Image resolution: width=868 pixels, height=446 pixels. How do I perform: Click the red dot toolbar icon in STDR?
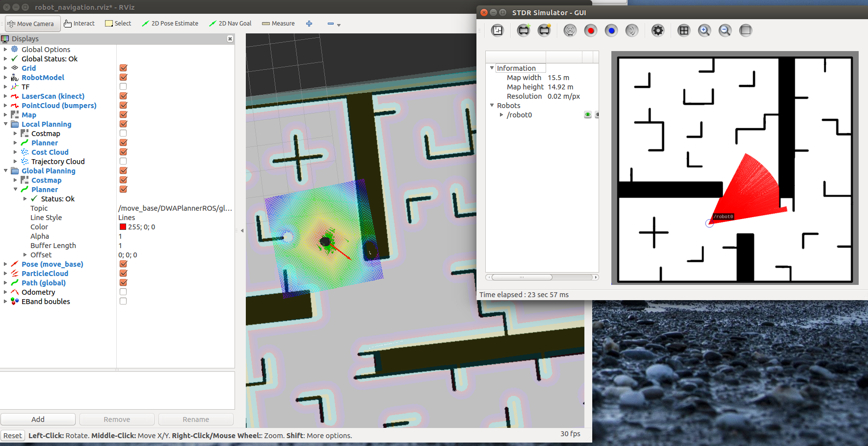tap(591, 30)
